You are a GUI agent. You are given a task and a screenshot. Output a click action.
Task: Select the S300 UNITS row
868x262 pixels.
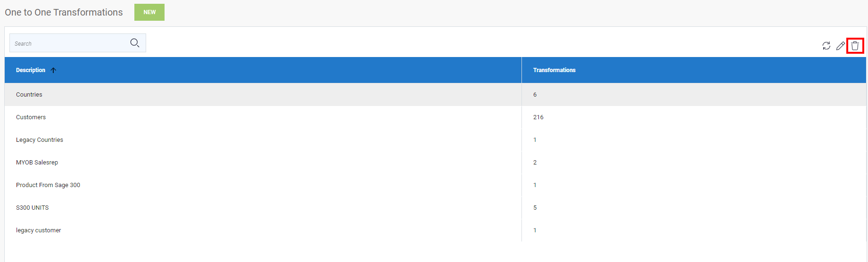pyautogui.click(x=435, y=208)
